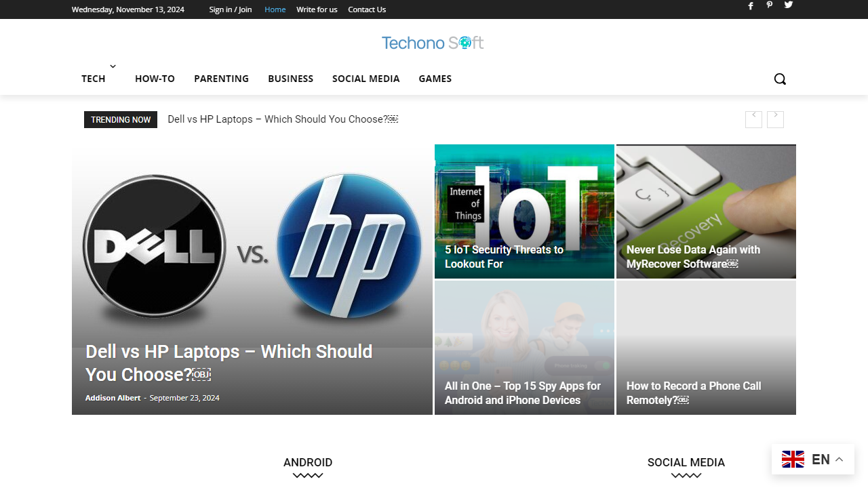Open Techono Soft's Facebook page icon

(751, 6)
